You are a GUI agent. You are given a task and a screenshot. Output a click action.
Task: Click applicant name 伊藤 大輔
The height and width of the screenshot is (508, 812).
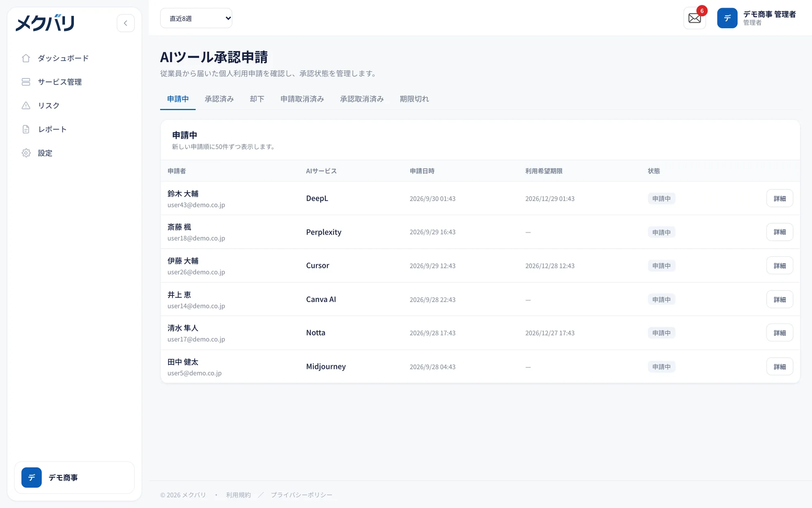point(183,261)
